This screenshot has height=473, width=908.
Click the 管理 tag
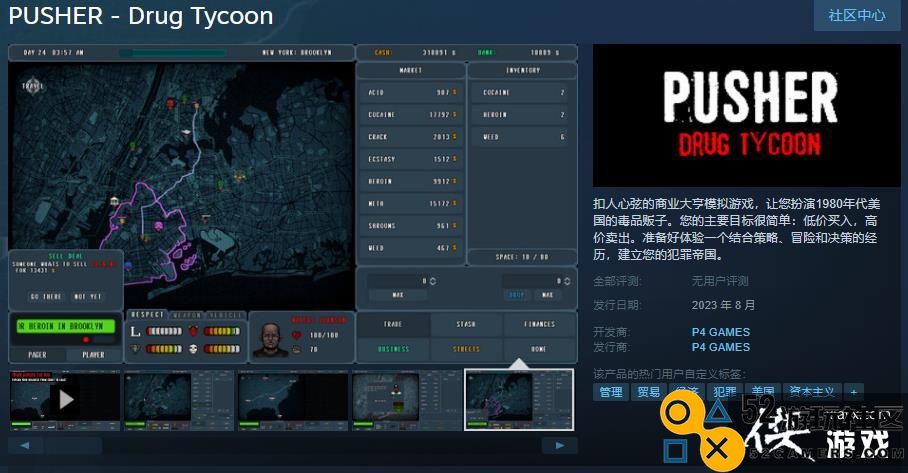611,392
